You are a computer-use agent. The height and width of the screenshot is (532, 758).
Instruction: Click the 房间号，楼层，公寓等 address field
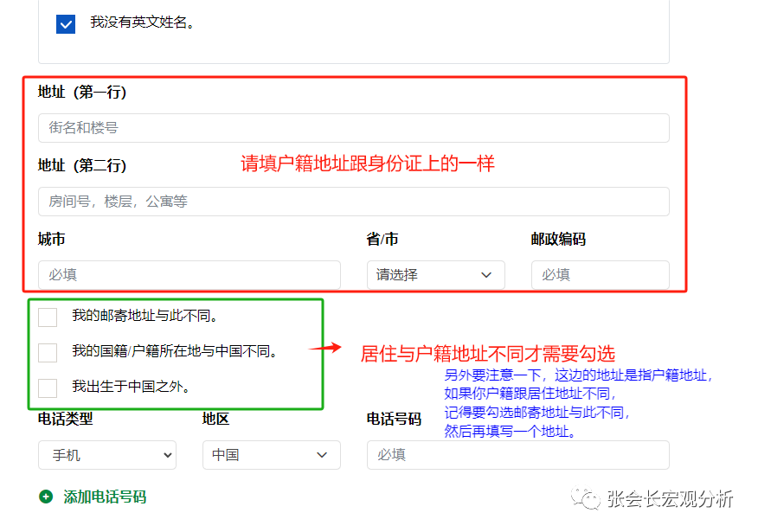tap(353, 202)
